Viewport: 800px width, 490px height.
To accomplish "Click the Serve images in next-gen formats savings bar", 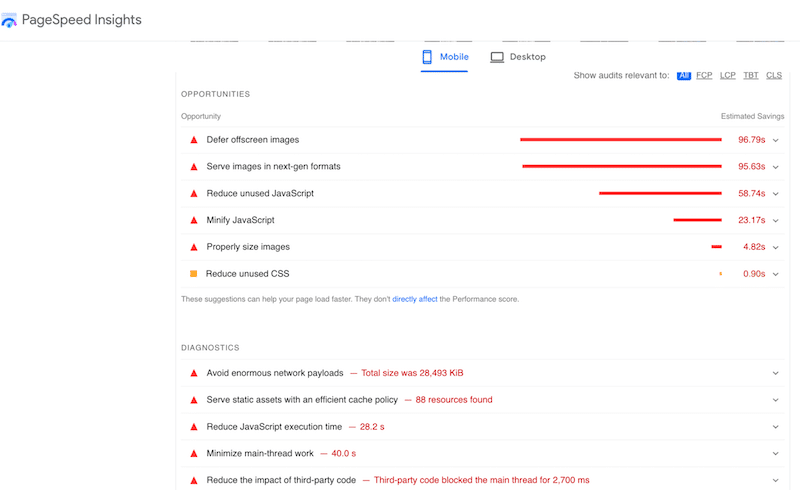I will pyautogui.click(x=621, y=166).
